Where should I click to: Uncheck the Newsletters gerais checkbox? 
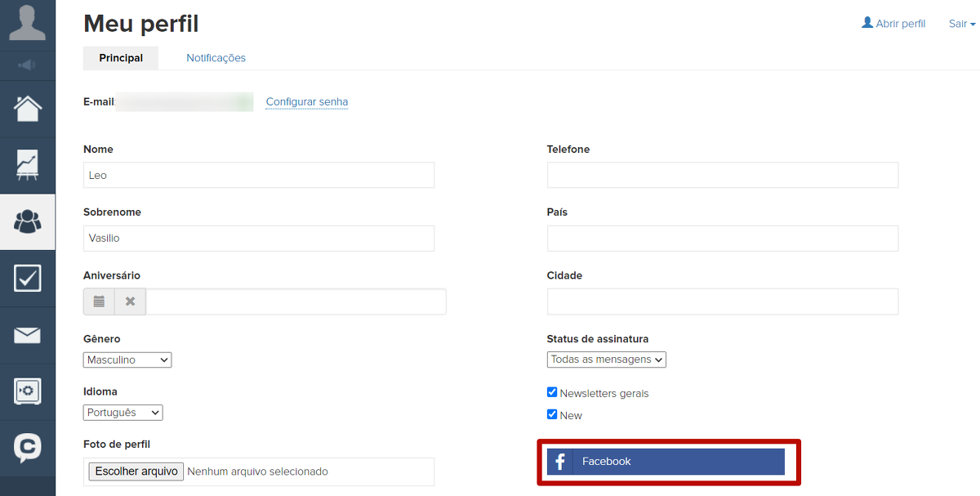pos(552,393)
